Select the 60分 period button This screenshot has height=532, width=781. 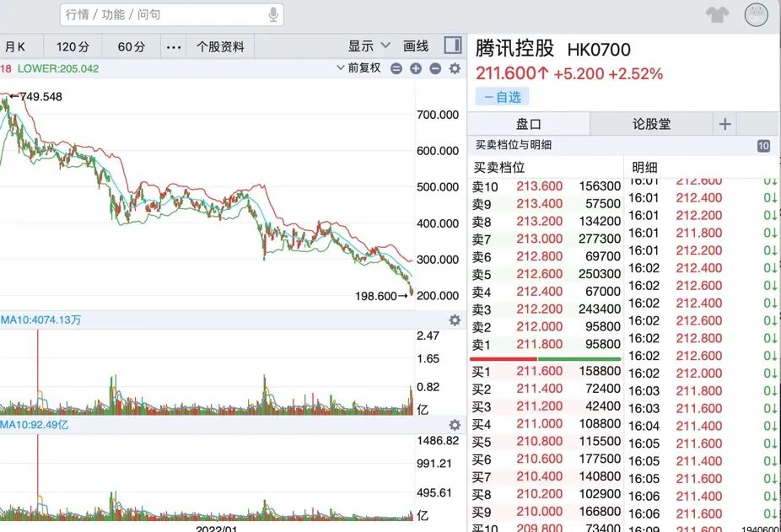point(130,46)
